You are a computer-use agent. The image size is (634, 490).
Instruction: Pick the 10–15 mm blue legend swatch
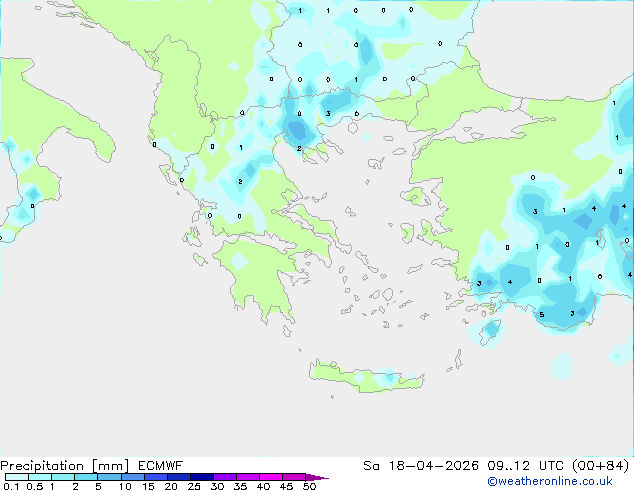pyautogui.click(x=132, y=477)
